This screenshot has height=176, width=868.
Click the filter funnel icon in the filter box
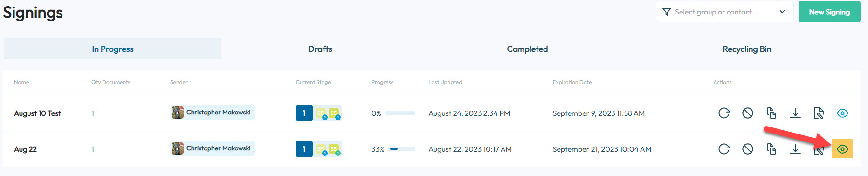point(667,12)
